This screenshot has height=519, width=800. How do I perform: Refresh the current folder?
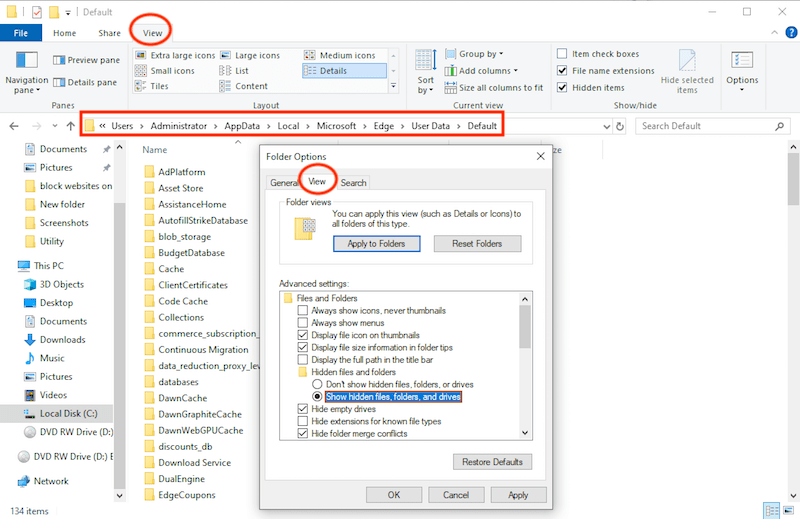(620, 126)
